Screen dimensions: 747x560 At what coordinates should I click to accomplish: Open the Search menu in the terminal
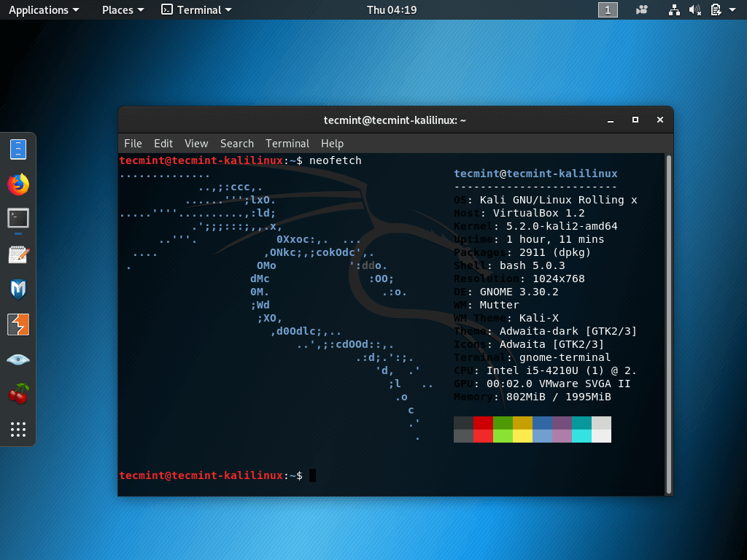tap(237, 144)
